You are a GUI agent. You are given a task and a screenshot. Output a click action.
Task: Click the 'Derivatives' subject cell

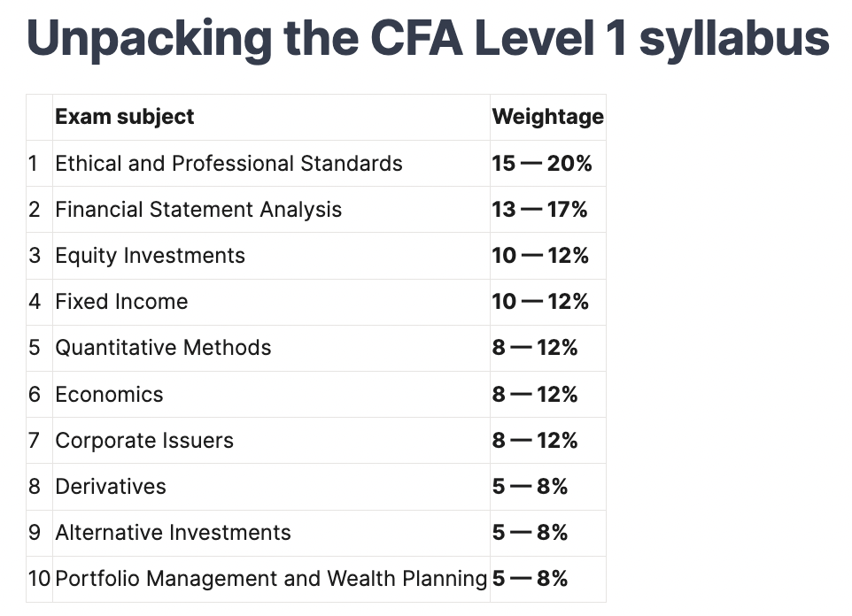point(111,486)
